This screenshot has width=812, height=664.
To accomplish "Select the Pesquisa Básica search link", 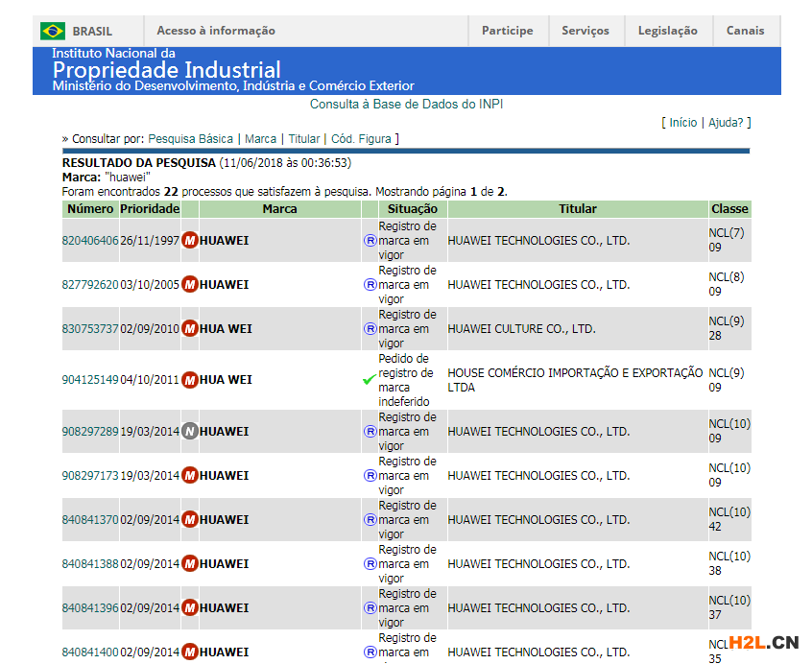I will click(190, 139).
